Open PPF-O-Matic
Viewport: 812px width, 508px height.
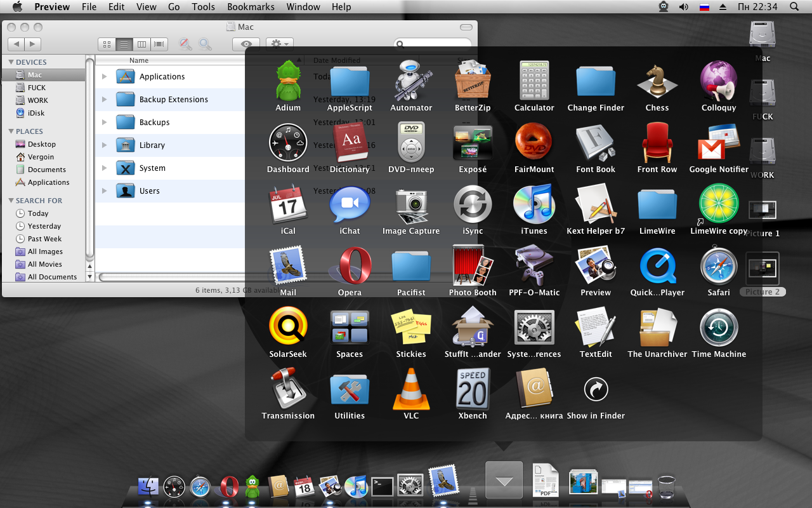coord(534,266)
